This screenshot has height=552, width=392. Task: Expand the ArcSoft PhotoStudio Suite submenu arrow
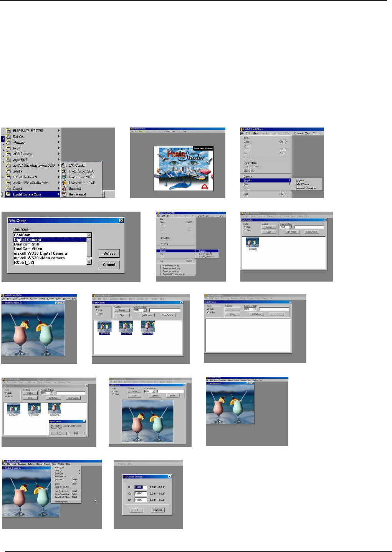[x=59, y=183]
